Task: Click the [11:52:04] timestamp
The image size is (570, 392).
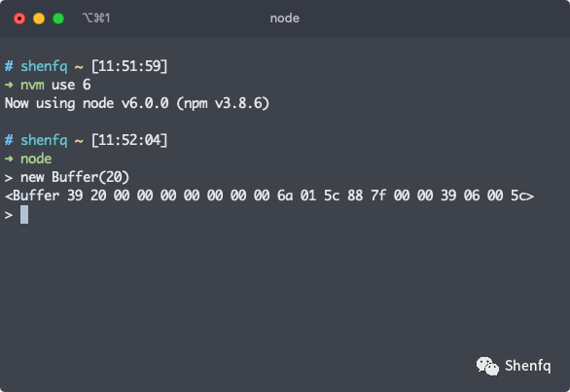Action: [129, 140]
